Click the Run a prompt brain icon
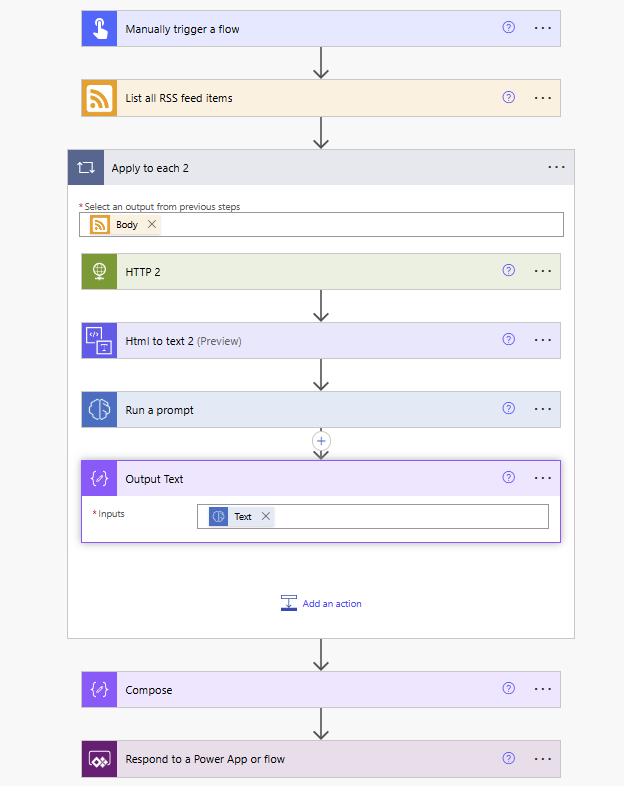This screenshot has width=624, height=786. pos(99,410)
